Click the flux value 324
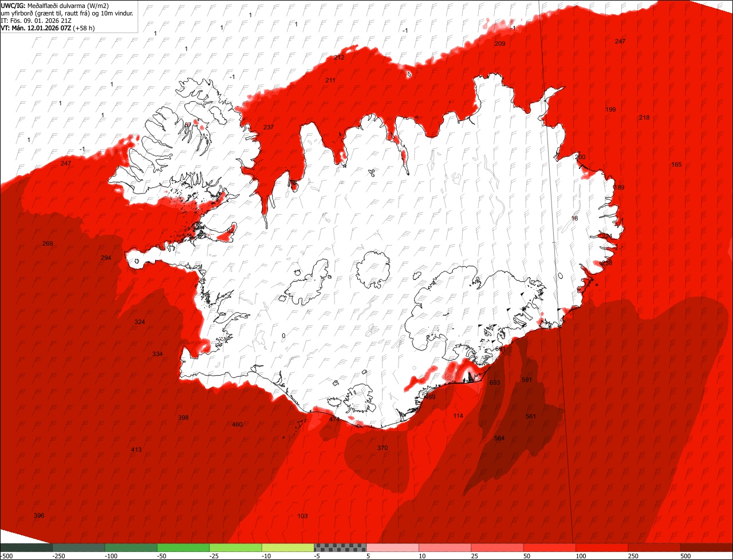Viewport: 733px width, 560px height. (x=140, y=322)
